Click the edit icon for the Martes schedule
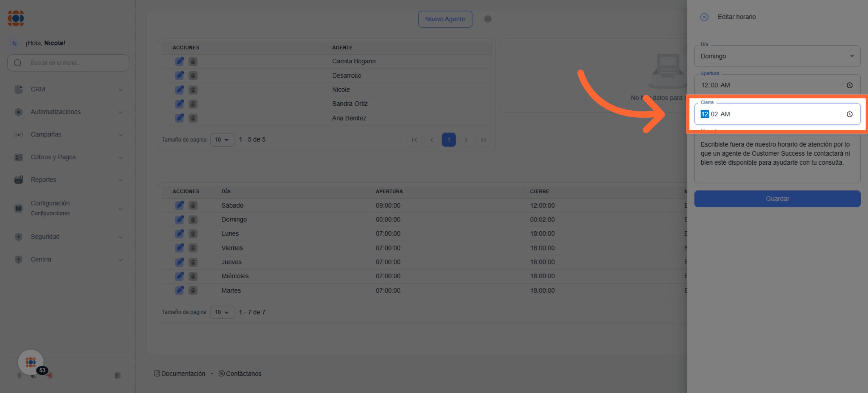This screenshot has width=868, height=393. 179,291
